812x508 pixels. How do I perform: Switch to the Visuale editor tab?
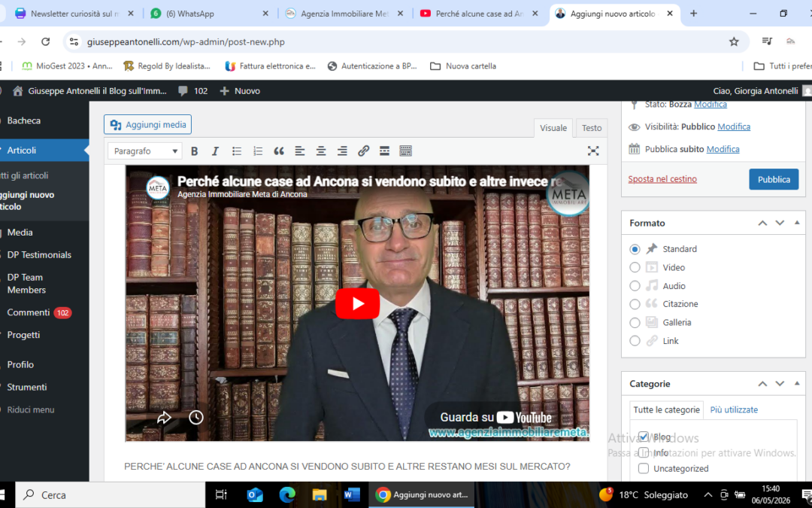(x=553, y=128)
